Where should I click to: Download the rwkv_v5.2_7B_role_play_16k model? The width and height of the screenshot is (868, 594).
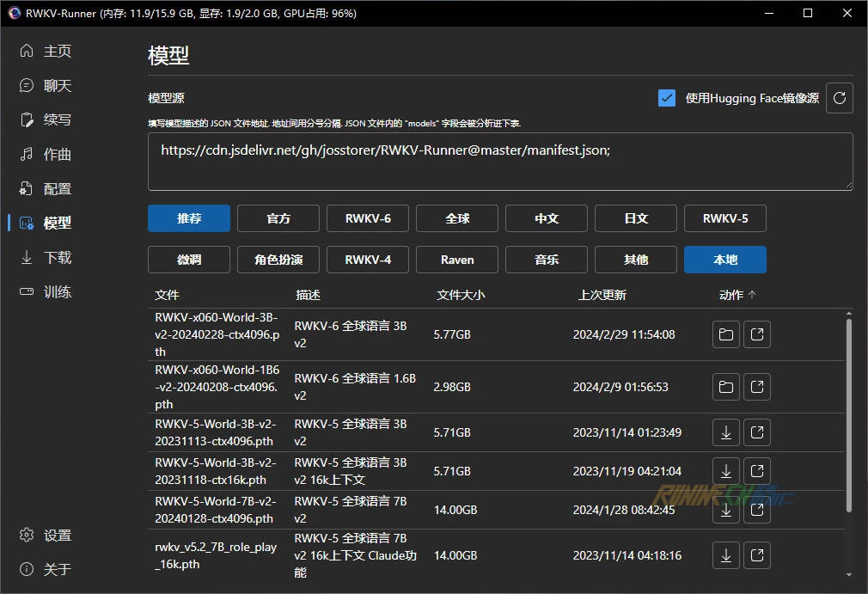(726, 555)
